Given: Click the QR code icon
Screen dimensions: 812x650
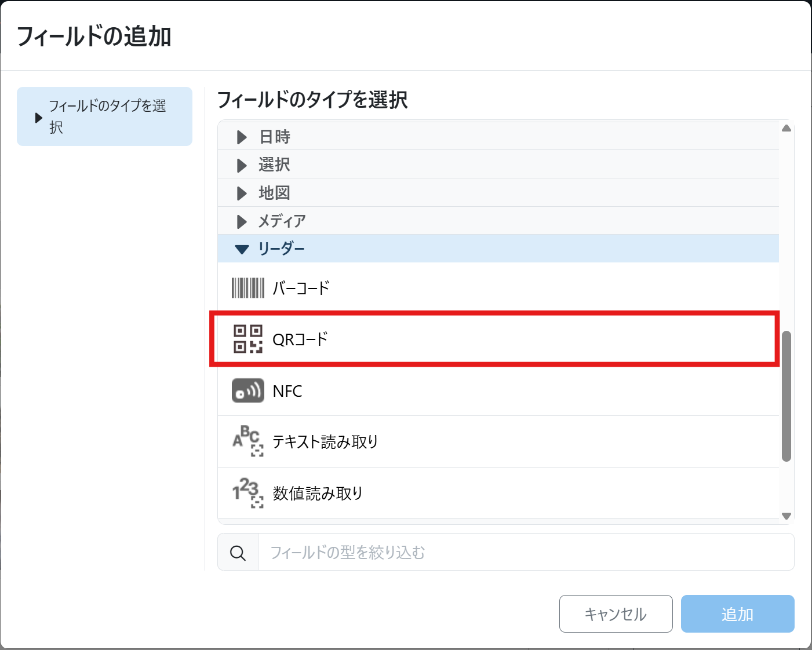Looking at the screenshot, I should click(247, 339).
